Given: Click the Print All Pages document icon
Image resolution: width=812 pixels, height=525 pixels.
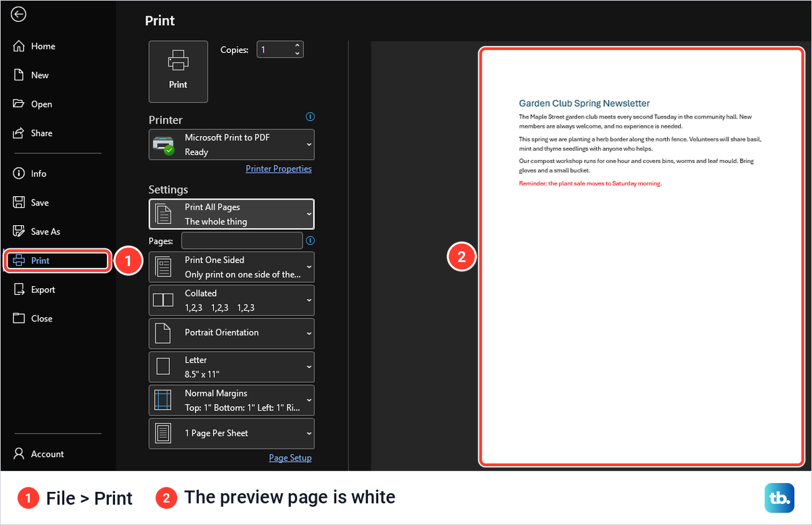Looking at the screenshot, I should click(x=164, y=214).
